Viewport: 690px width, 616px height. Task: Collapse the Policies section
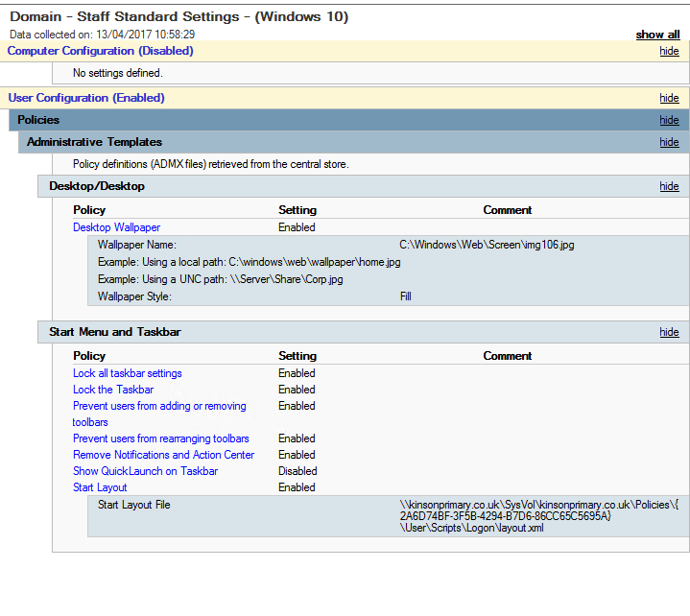click(669, 120)
